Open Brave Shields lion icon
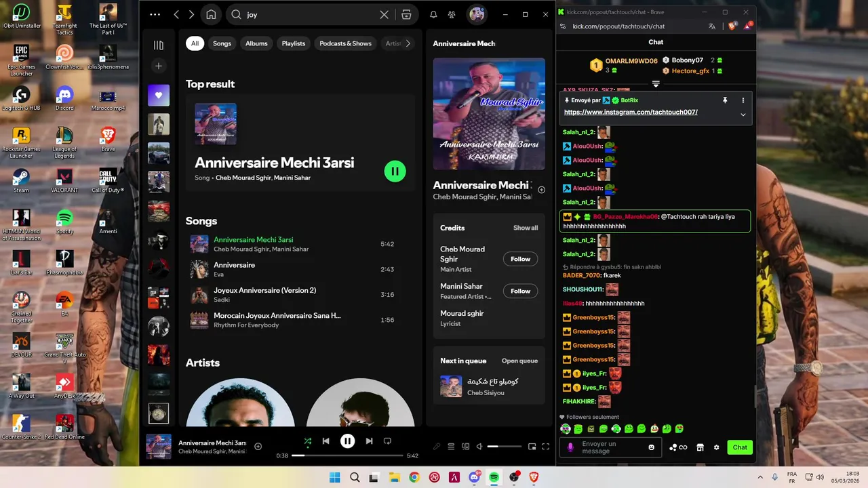Image resolution: width=868 pixels, height=488 pixels. click(732, 26)
